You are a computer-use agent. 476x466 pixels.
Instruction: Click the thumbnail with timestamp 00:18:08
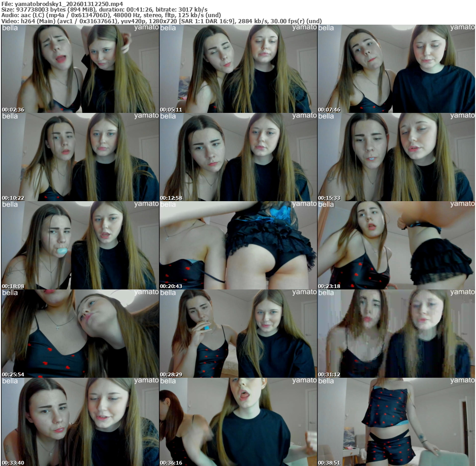80,245
